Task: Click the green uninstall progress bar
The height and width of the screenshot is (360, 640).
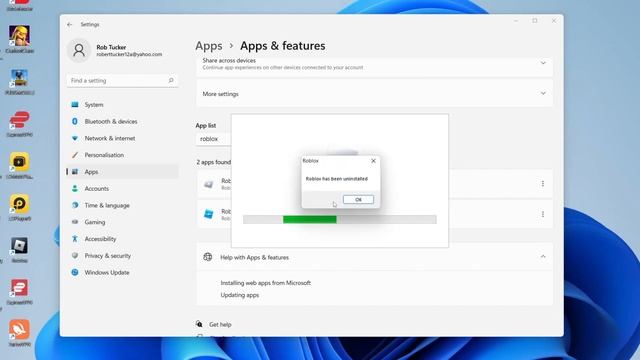Action: coord(310,220)
